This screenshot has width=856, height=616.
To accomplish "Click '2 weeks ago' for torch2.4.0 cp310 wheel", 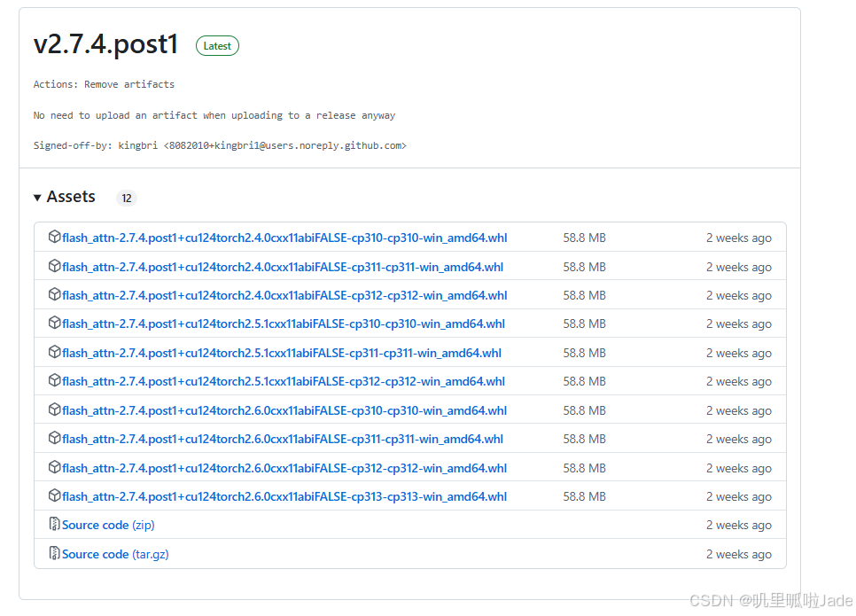I will [x=739, y=238].
